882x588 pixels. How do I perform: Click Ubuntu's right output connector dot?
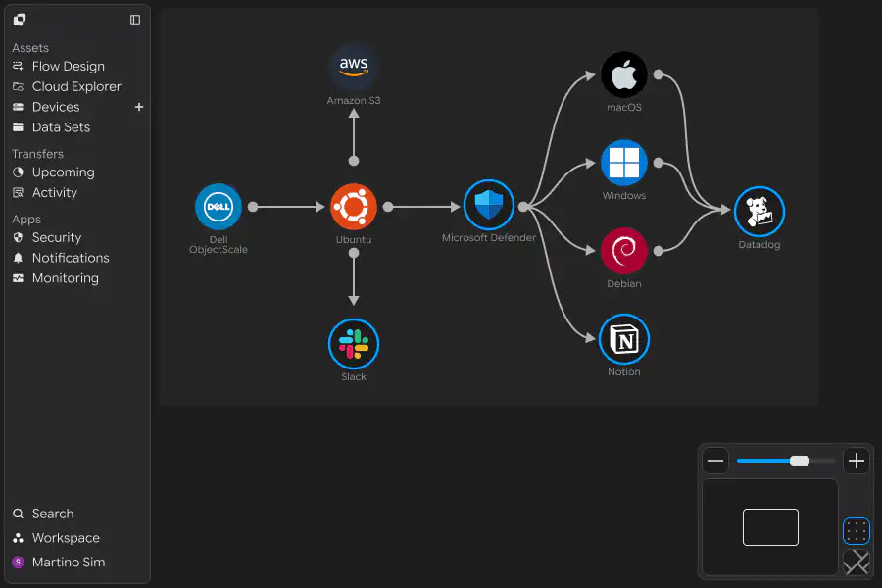pos(388,207)
